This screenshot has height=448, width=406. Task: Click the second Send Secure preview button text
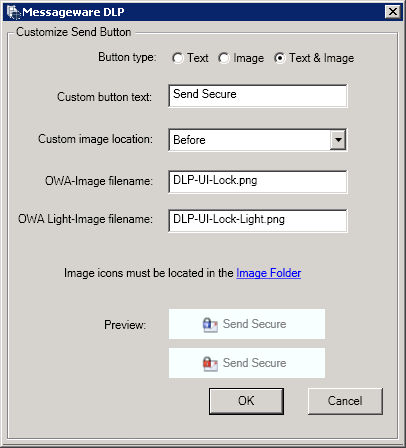[x=254, y=363]
